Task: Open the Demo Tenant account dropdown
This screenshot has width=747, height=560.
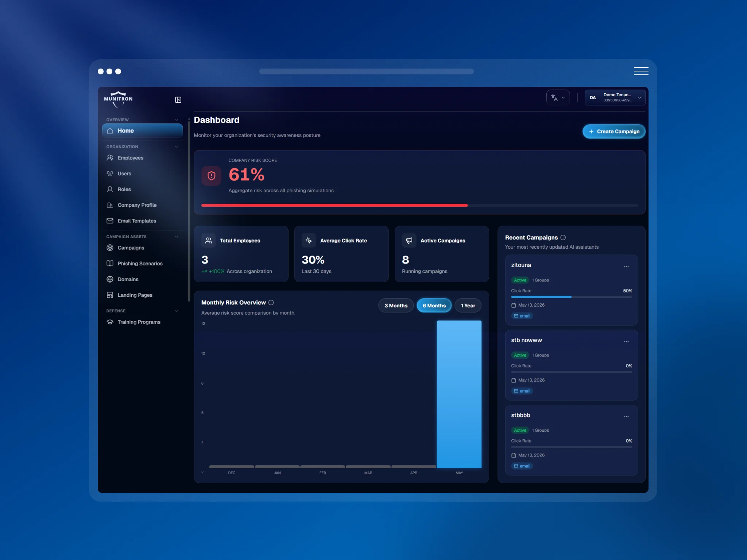Action: (x=615, y=97)
